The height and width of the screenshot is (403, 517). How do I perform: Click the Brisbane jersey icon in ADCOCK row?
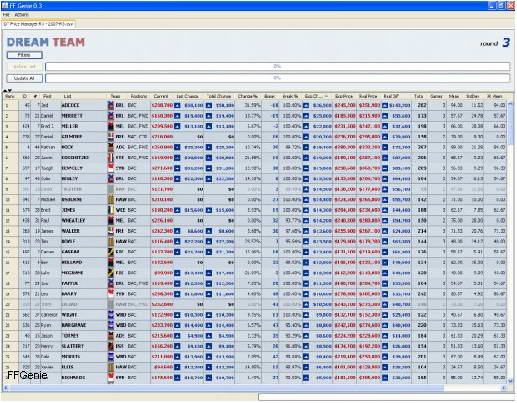pos(111,105)
